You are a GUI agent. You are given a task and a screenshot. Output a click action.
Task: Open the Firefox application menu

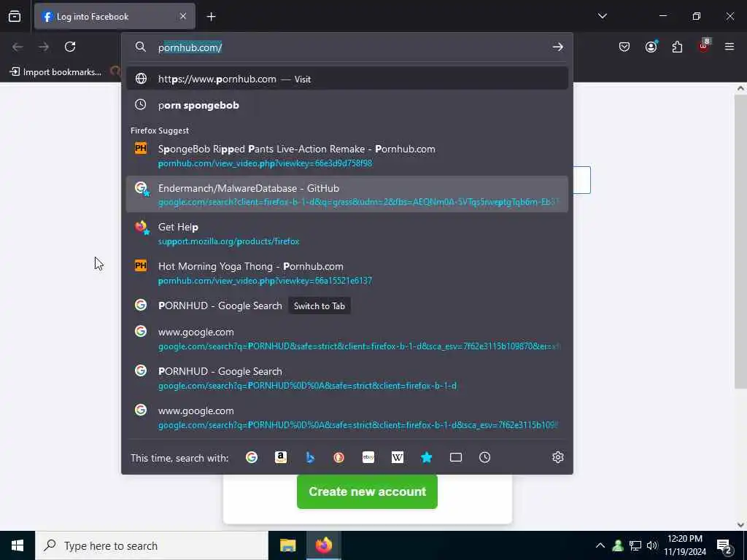[729, 47]
